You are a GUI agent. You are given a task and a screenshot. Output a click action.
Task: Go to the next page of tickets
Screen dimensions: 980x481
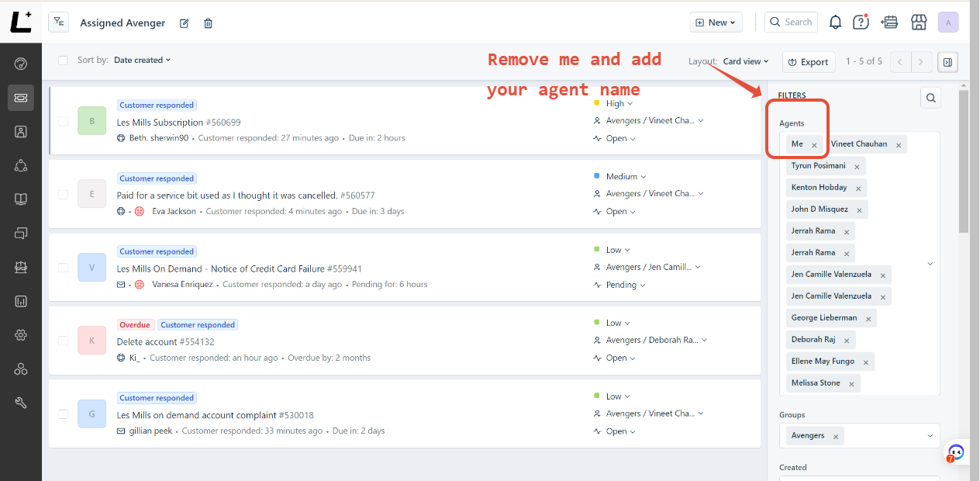(x=921, y=62)
